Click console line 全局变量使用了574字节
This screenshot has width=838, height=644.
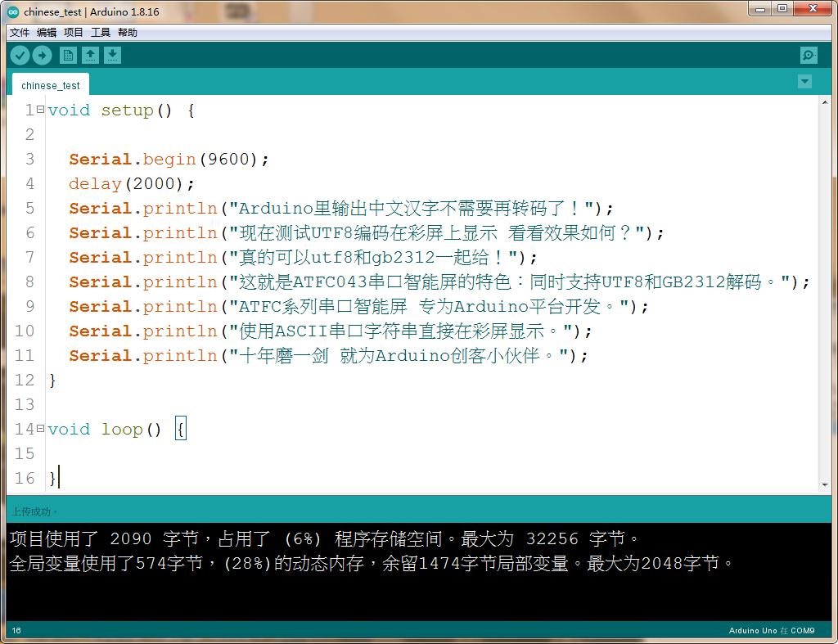(371, 563)
